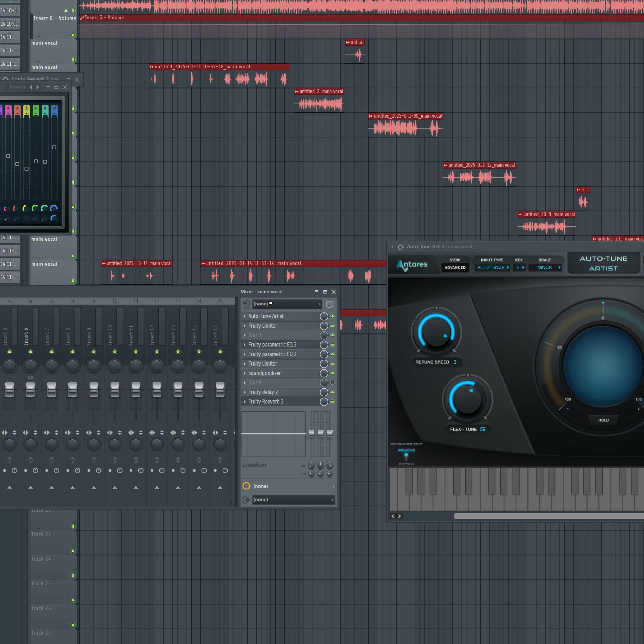
Task: Click the Auto-Tune keyboard horizontal scrollbar
Action: tap(549, 516)
